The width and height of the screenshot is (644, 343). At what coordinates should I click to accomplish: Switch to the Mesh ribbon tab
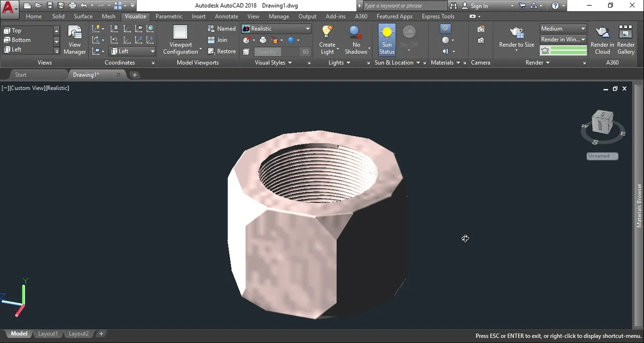coord(109,16)
